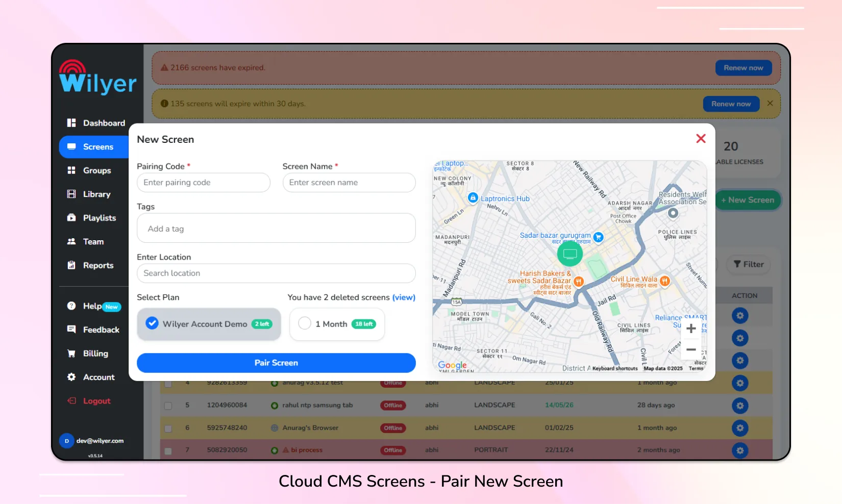Click Renew now on expired banner
The image size is (842, 504).
coord(744,68)
